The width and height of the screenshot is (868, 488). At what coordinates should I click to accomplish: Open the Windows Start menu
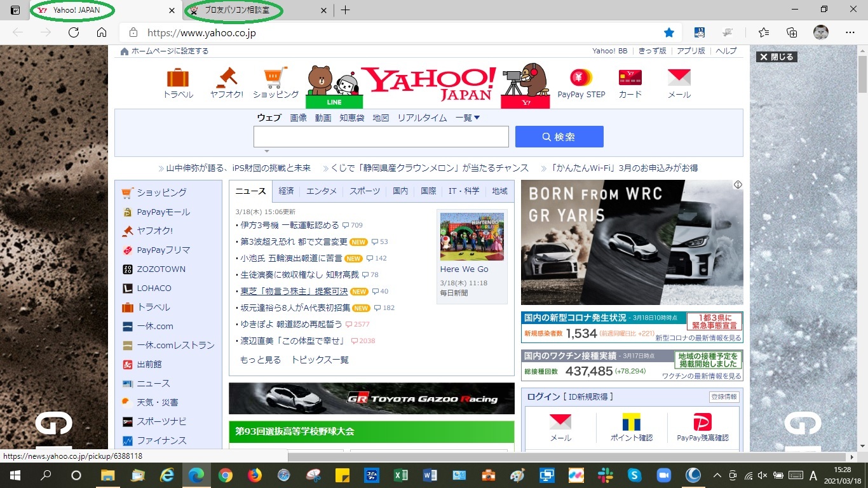(14, 475)
